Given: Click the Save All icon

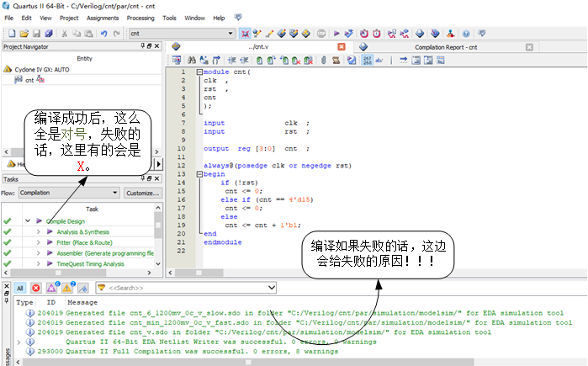Looking at the screenshot, I should pyautogui.click(x=49, y=34).
